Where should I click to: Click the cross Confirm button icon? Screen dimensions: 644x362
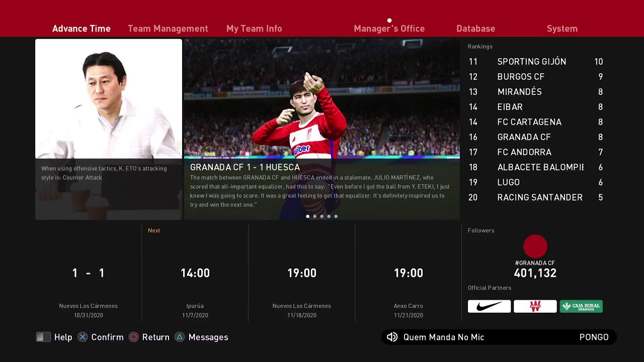83,337
